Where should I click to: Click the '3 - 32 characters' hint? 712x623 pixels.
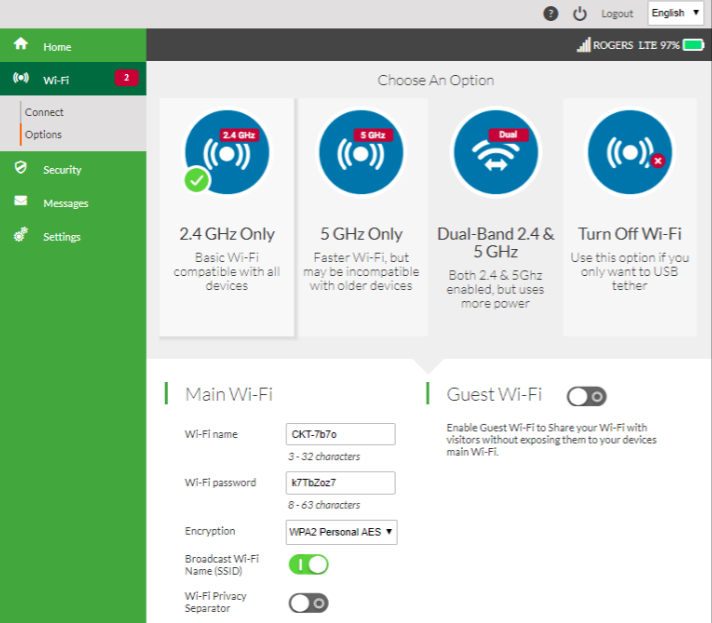(324, 456)
